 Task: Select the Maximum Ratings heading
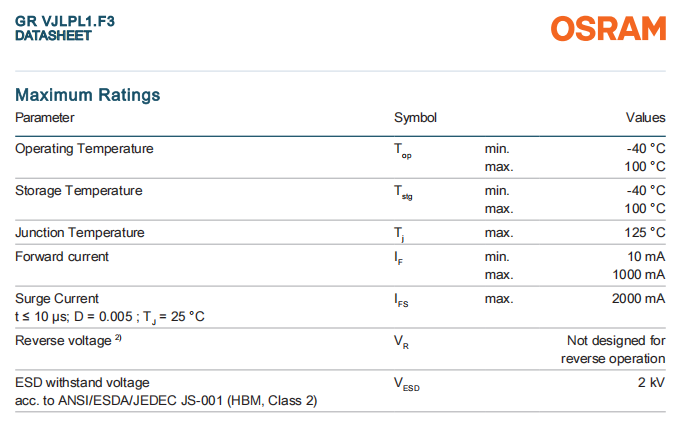88,95
